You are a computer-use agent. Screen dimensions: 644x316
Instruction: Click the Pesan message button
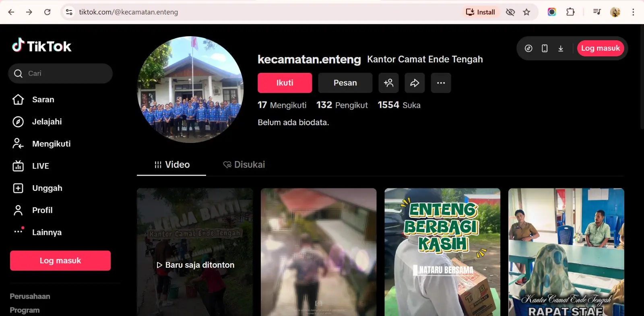point(345,83)
